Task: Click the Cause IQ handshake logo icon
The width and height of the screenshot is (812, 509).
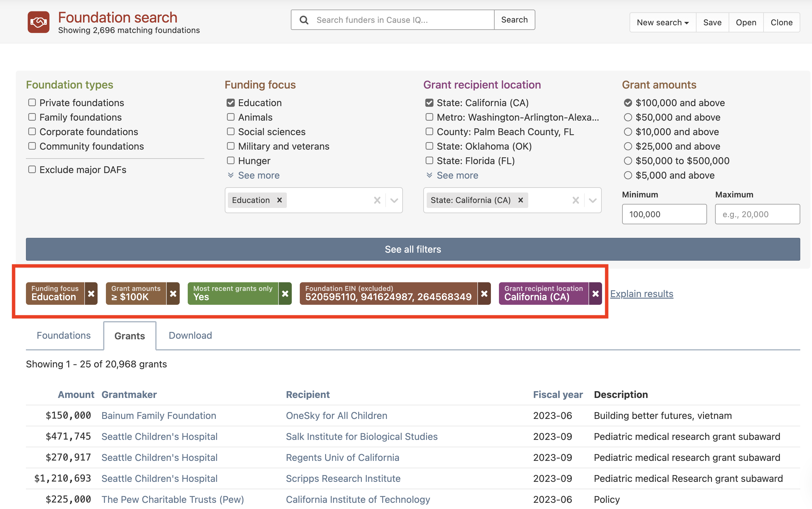Action: pyautogui.click(x=38, y=22)
